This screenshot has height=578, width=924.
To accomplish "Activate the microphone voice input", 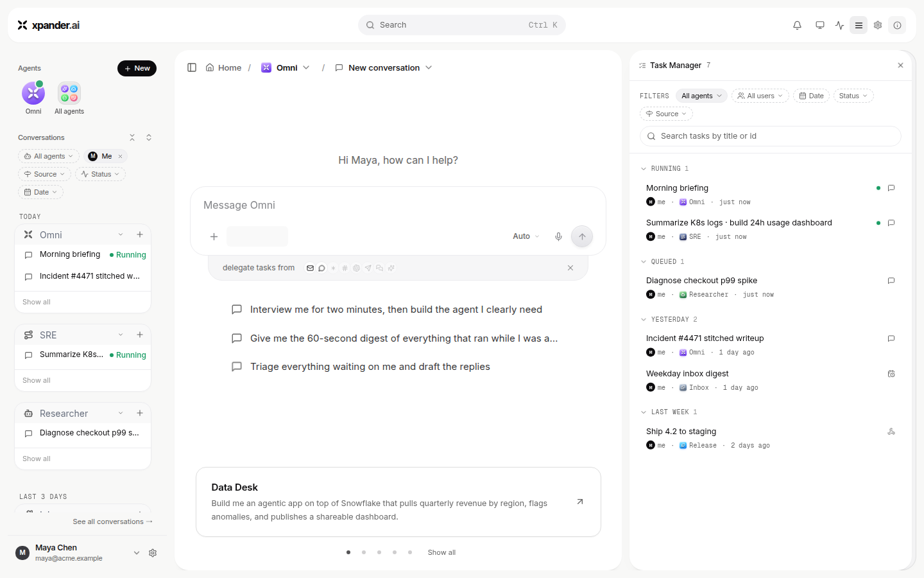I will coord(558,236).
